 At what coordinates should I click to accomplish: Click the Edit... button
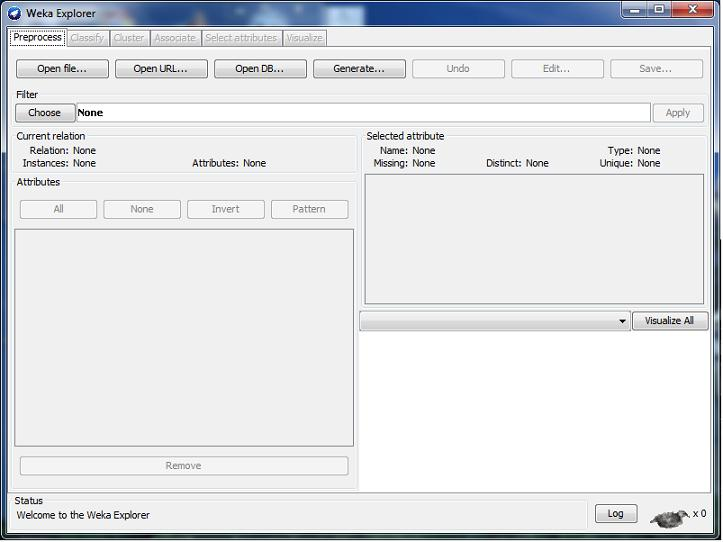pos(557,69)
